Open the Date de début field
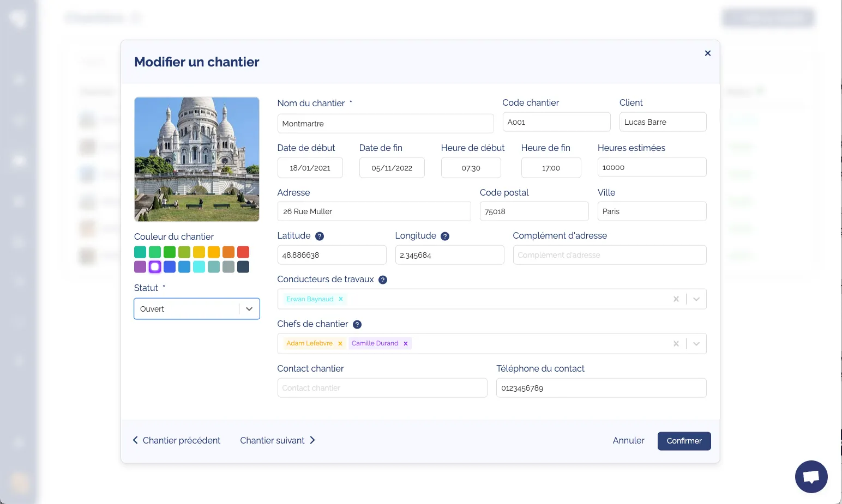The height and width of the screenshot is (504, 842). click(x=310, y=168)
